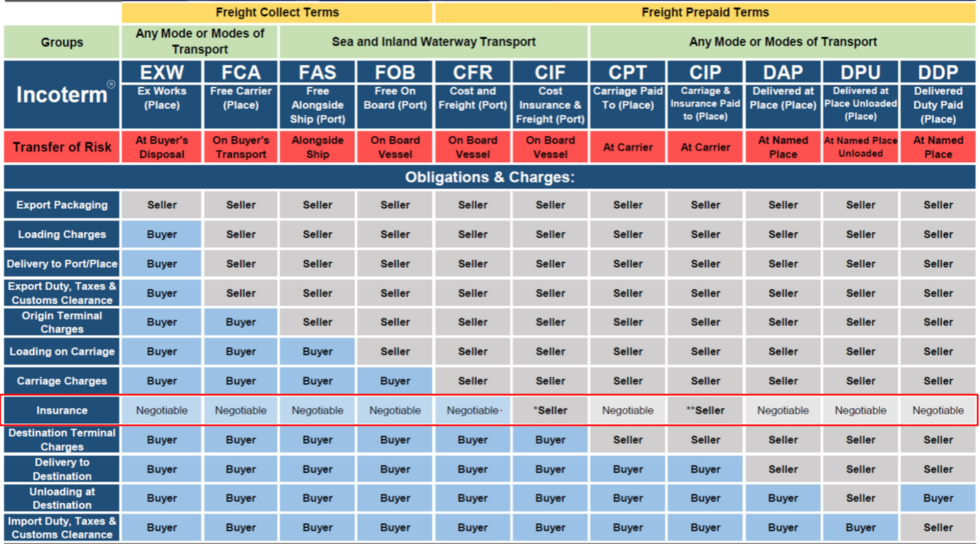This screenshot has width=980, height=544.
Task: Select the CIF Incoterm heading
Action: (x=550, y=72)
